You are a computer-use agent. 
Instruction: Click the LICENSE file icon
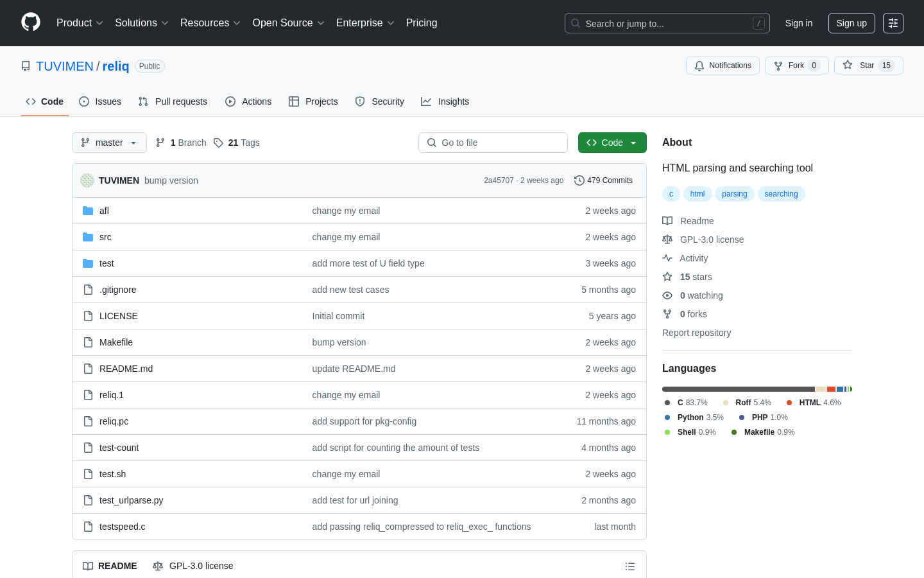click(88, 316)
